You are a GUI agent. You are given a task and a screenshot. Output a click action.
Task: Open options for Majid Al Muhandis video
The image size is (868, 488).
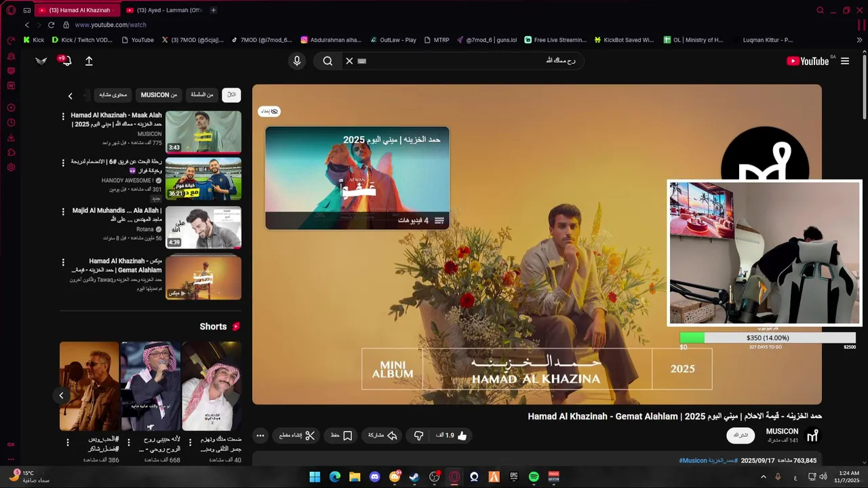(63, 211)
